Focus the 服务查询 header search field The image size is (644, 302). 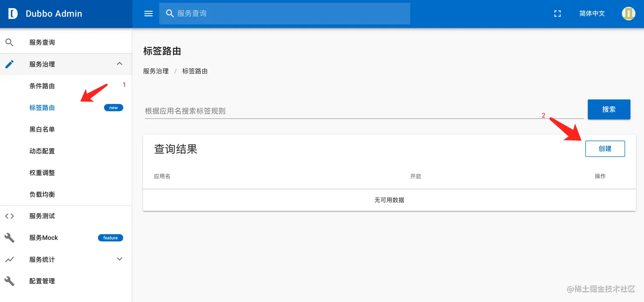[x=285, y=14]
